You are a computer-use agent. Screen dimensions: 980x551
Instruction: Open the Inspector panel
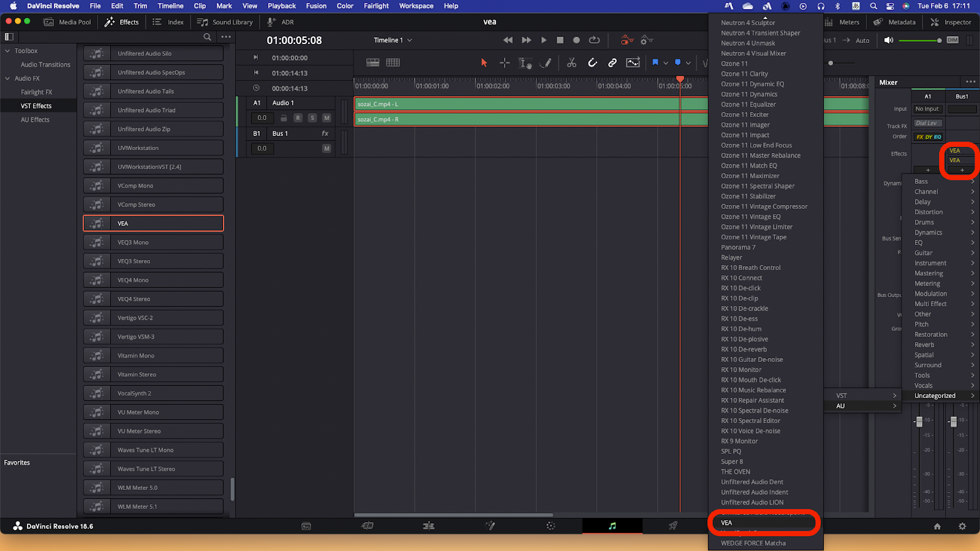click(951, 21)
